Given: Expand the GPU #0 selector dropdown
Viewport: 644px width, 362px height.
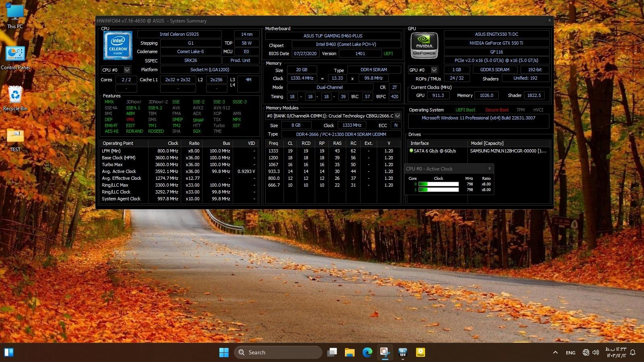Looking at the screenshot, I should pos(434,70).
